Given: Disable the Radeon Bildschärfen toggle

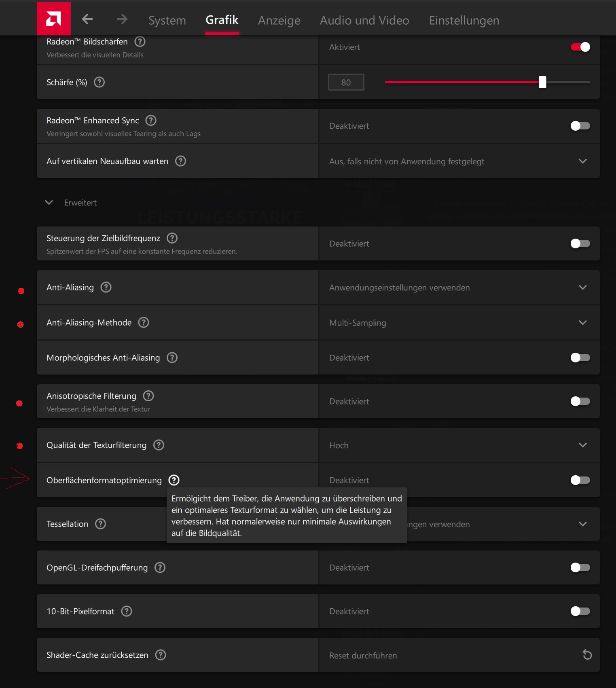Looking at the screenshot, I should (580, 47).
